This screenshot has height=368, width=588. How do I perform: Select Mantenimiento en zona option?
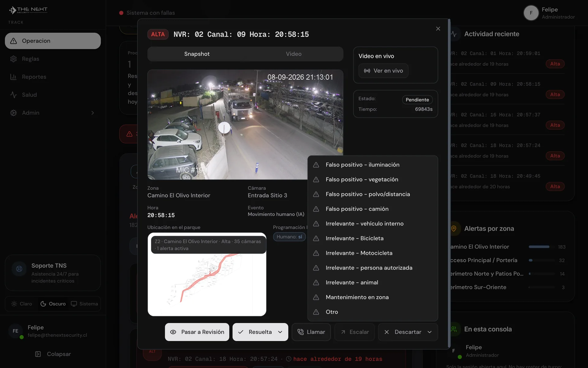[x=373, y=297]
